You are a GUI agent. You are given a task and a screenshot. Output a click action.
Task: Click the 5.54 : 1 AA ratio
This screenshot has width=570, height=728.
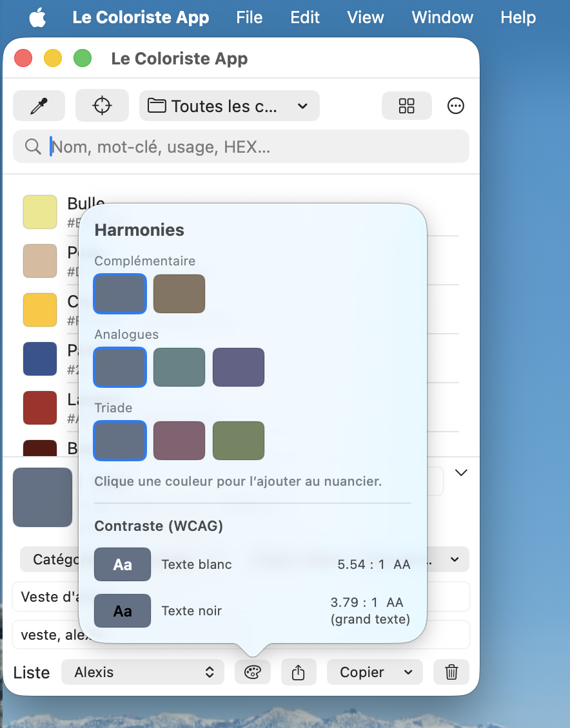pyautogui.click(x=374, y=564)
